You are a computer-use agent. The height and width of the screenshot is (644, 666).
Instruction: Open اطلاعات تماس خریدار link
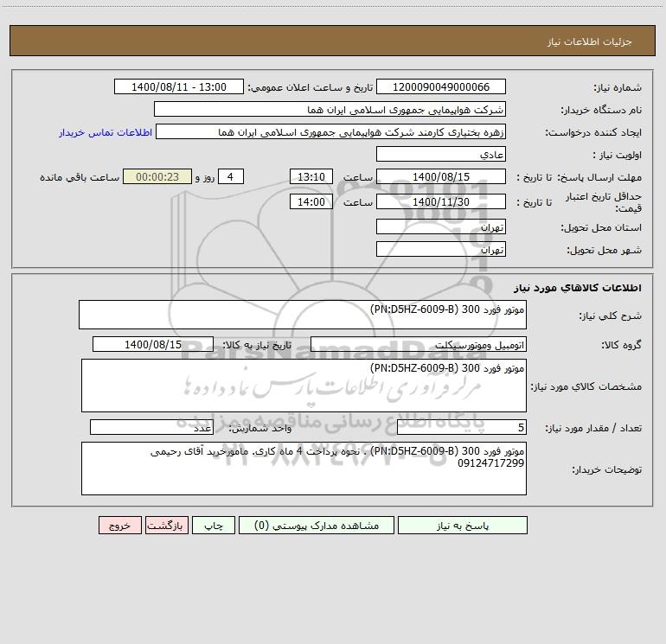pyautogui.click(x=106, y=132)
